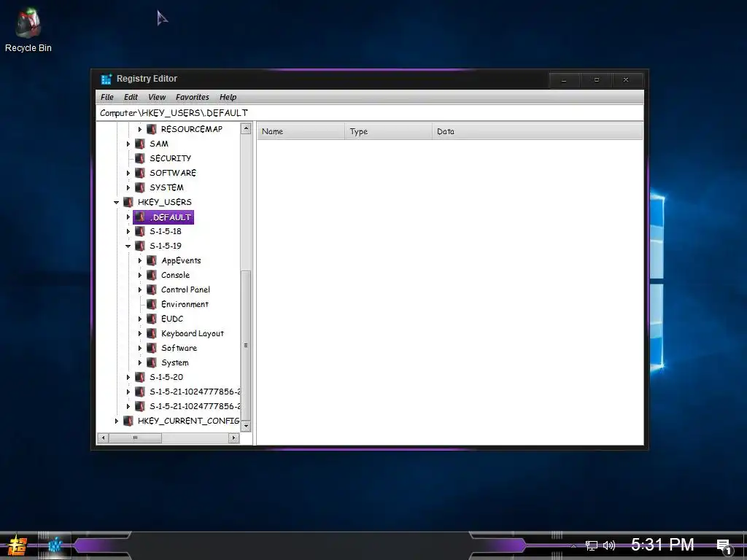This screenshot has width=747, height=560.
Task: Click the AppEvents key folder icon
Action: [152, 260]
